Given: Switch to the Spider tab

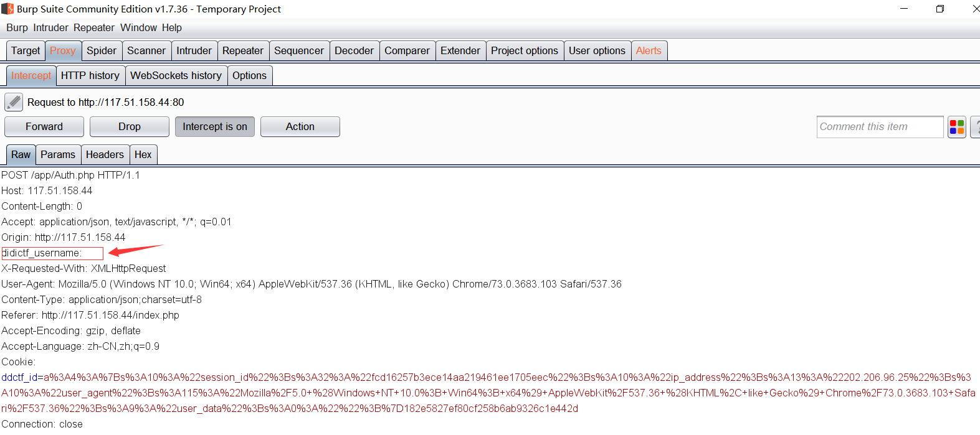Looking at the screenshot, I should [x=102, y=51].
